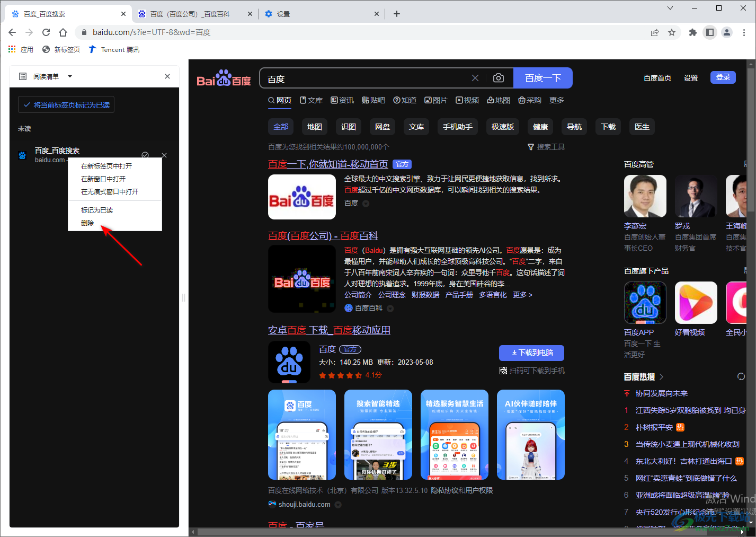Open result 百度一下,你就知道-移动首页
This screenshot has height=537, width=756.
pyautogui.click(x=328, y=164)
